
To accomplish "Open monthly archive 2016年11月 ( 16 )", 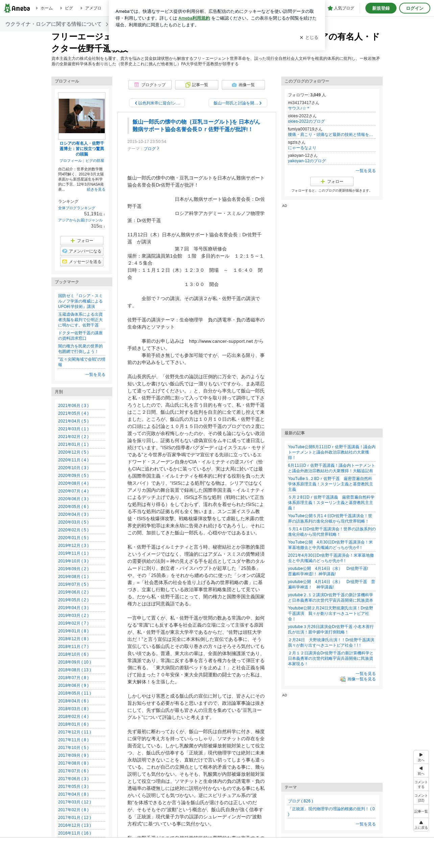I will [x=75, y=833].
